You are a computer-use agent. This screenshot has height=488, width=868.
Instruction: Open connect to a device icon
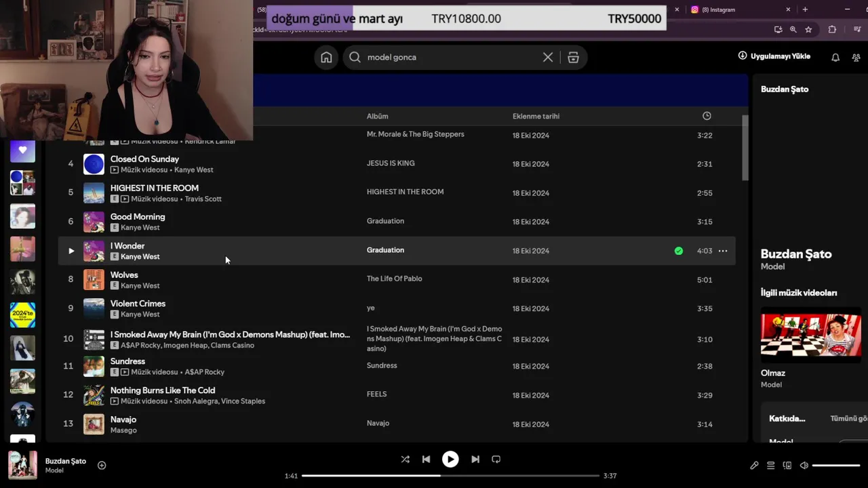pos(787,466)
